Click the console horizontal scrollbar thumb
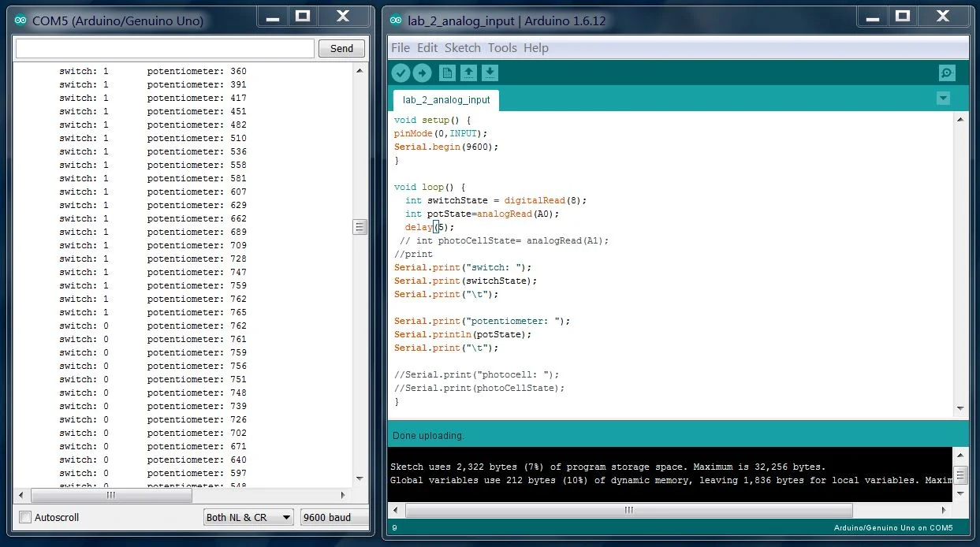 (628, 510)
